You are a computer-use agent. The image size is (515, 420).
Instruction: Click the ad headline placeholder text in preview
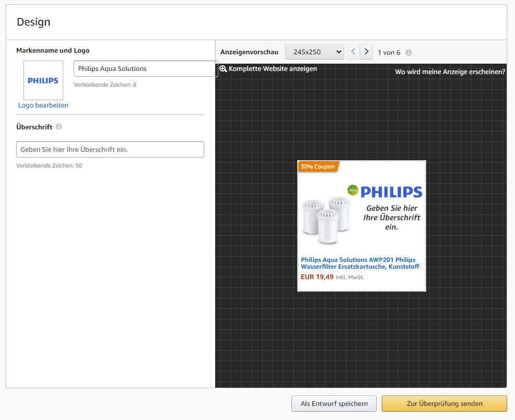(392, 218)
